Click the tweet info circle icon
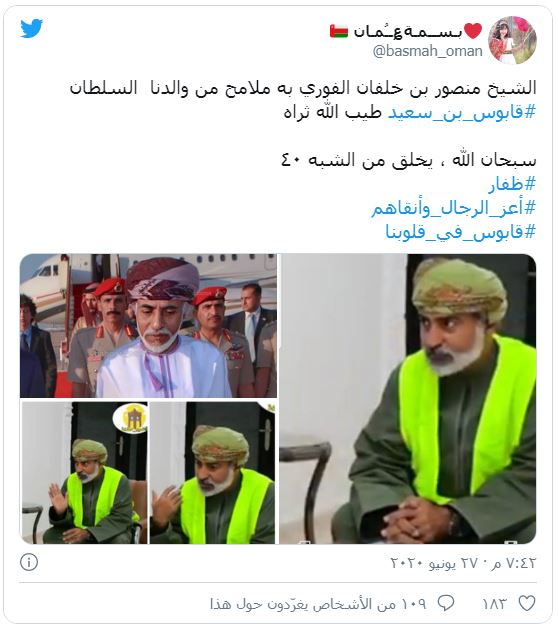This screenshot has width=559, height=626. 29,562
